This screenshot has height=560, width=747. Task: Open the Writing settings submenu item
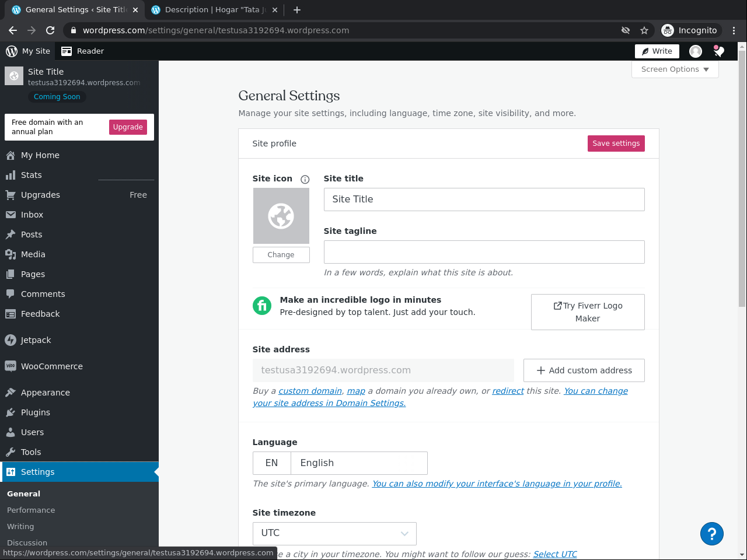[20, 526]
